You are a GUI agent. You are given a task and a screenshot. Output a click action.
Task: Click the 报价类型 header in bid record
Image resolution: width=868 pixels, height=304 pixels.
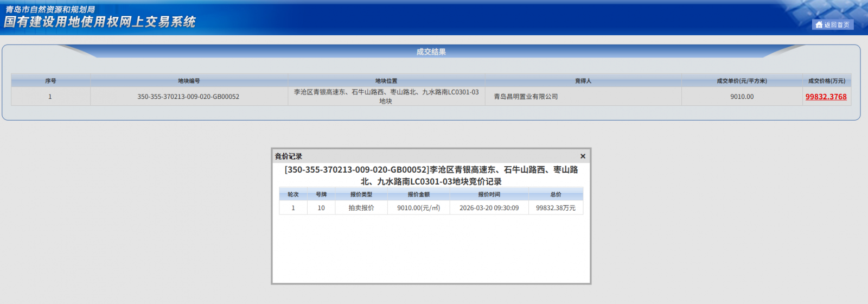pos(361,194)
